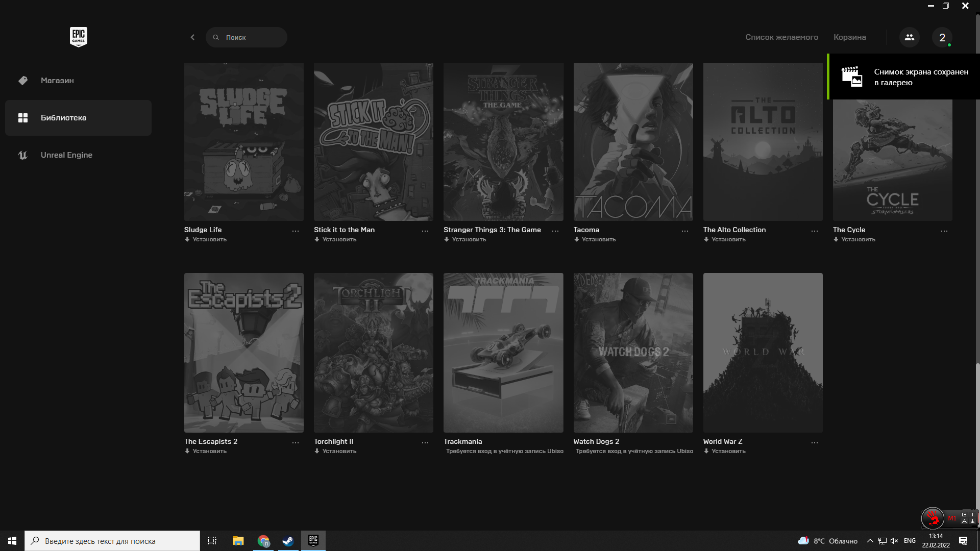The width and height of the screenshot is (980, 551).
Task: Open options menu for The Alto Collection
Action: pyautogui.click(x=815, y=231)
